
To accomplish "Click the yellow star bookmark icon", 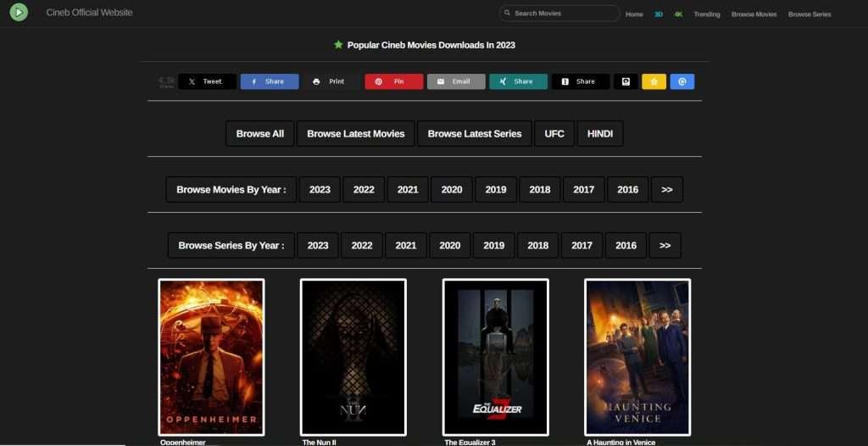I will 654,81.
